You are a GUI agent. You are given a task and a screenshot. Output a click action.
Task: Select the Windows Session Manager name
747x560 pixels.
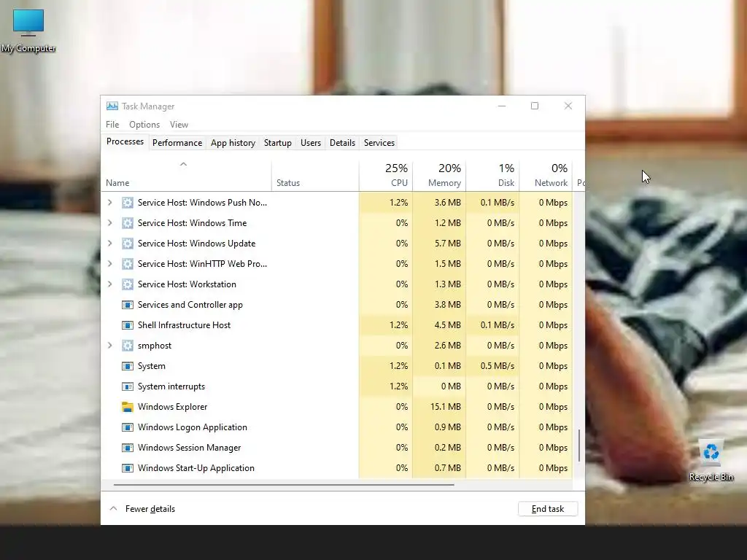coord(189,448)
